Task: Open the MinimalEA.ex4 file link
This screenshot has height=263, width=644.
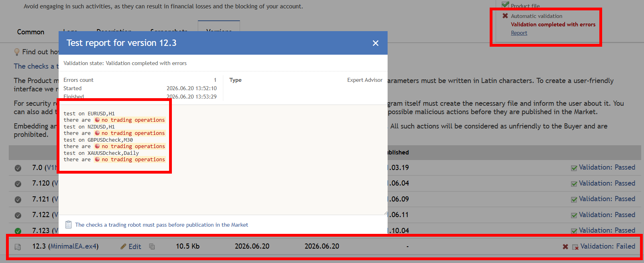Action: click(73, 246)
